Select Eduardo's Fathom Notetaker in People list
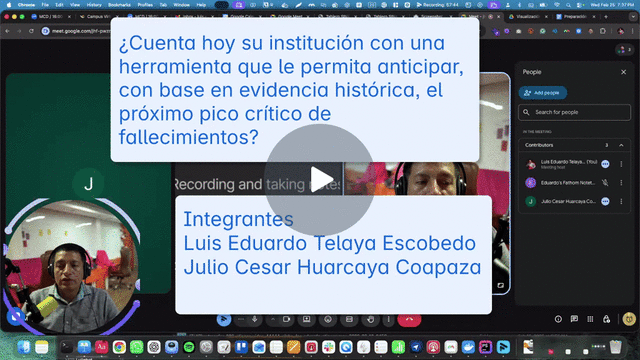 pos(574,183)
